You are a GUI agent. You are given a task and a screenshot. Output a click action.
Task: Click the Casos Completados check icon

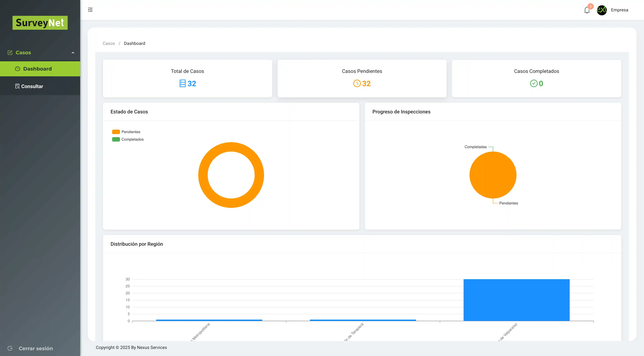(533, 83)
